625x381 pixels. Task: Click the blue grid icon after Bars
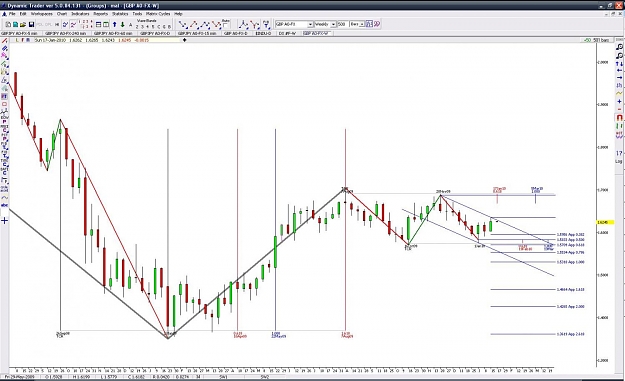[x=369, y=24]
